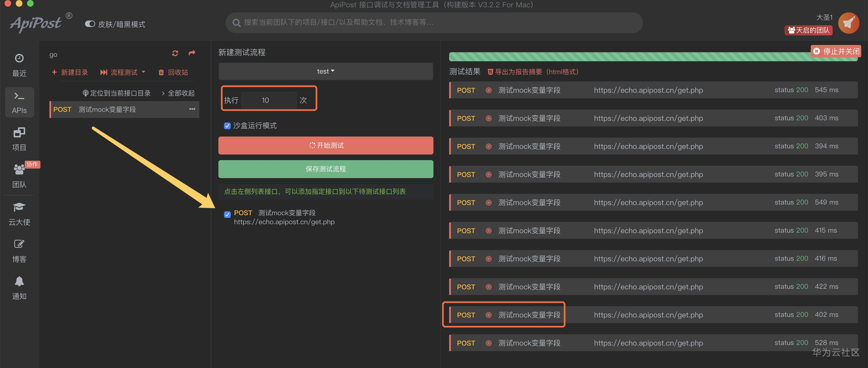Click the share arrow icon next to refresh

click(x=192, y=53)
